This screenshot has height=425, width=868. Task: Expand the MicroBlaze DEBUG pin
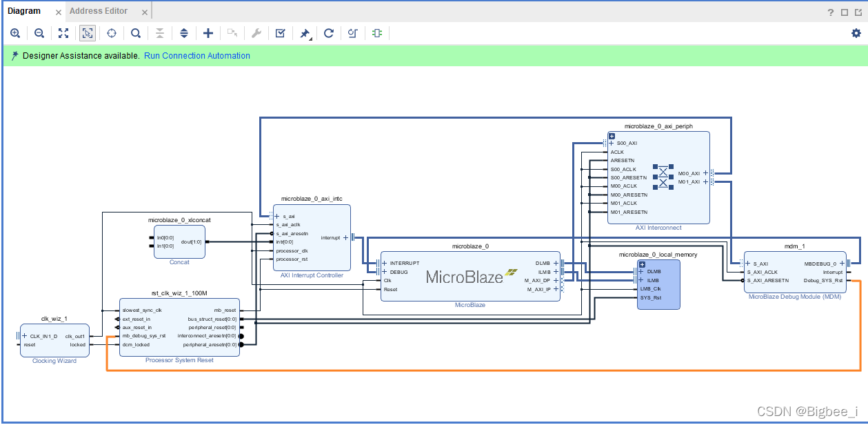tap(385, 272)
